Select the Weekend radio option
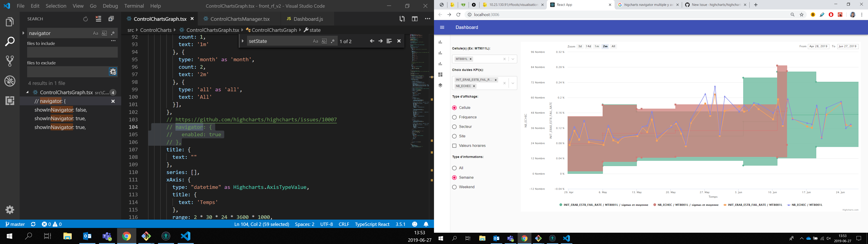This screenshot has width=868, height=244. point(454,187)
